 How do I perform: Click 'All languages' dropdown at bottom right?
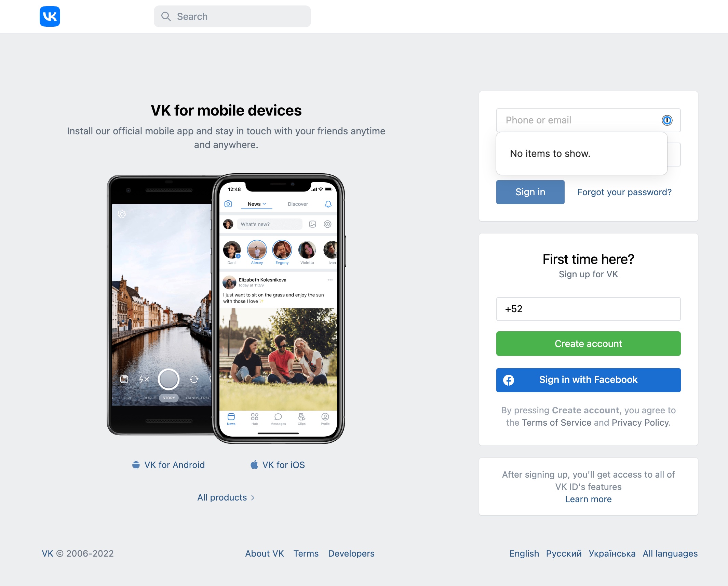671,552
